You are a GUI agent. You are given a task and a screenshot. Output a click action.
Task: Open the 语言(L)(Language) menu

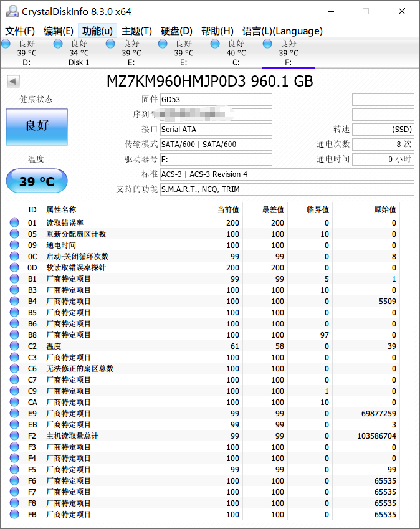(x=282, y=31)
